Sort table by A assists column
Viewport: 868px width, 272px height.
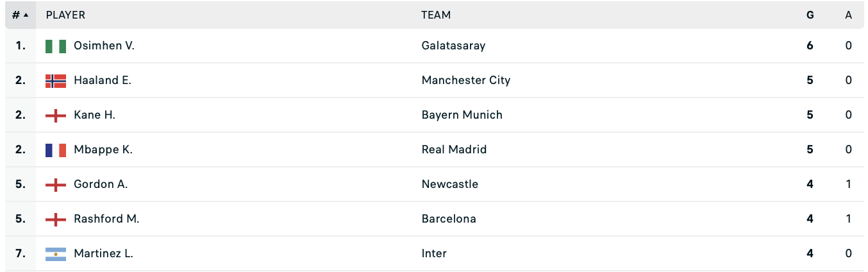(x=848, y=15)
